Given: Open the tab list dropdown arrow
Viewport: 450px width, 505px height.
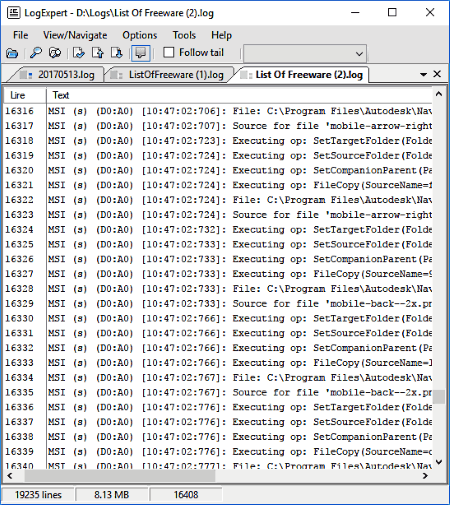Looking at the screenshot, I should 423,74.
